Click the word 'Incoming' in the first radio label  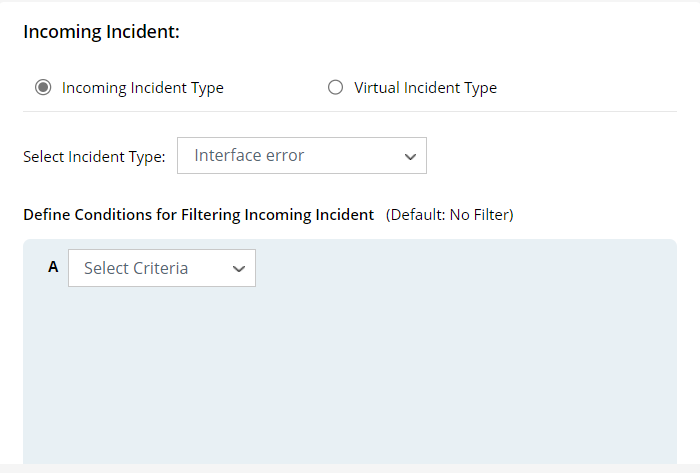[x=94, y=88]
